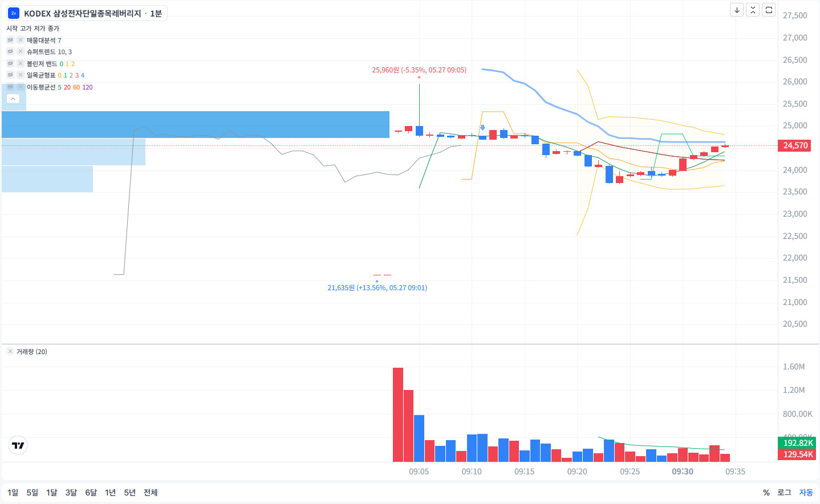Image resolution: width=820 pixels, height=504 pixels.
Task: Click the collapse pane button with facing chevrons
Action: (x=753, y=10)
